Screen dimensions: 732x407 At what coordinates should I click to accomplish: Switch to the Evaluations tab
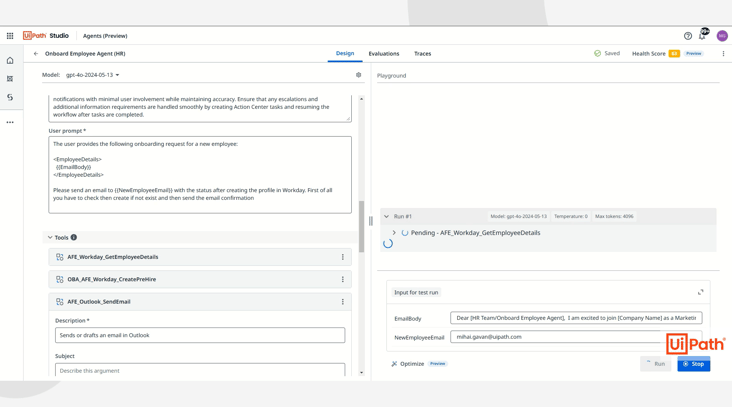pos(384,54)
